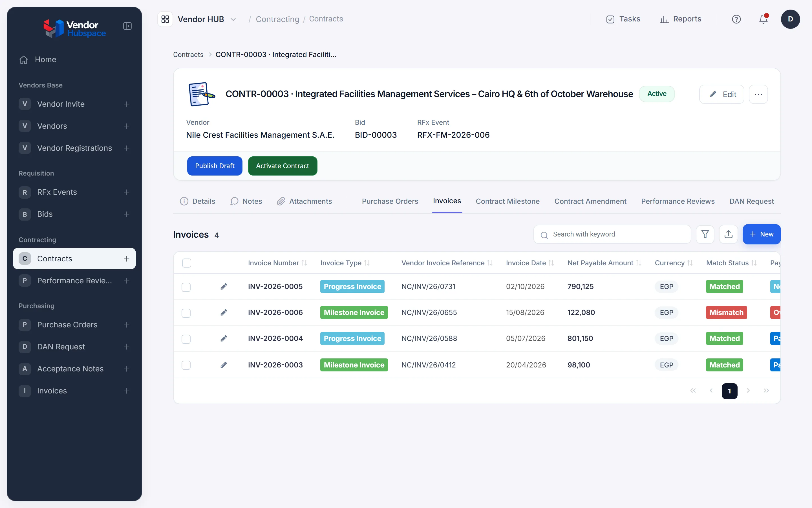812x508 pixels.
Task: Open Tasks in top bar
Action: click(x=623, y=19)
